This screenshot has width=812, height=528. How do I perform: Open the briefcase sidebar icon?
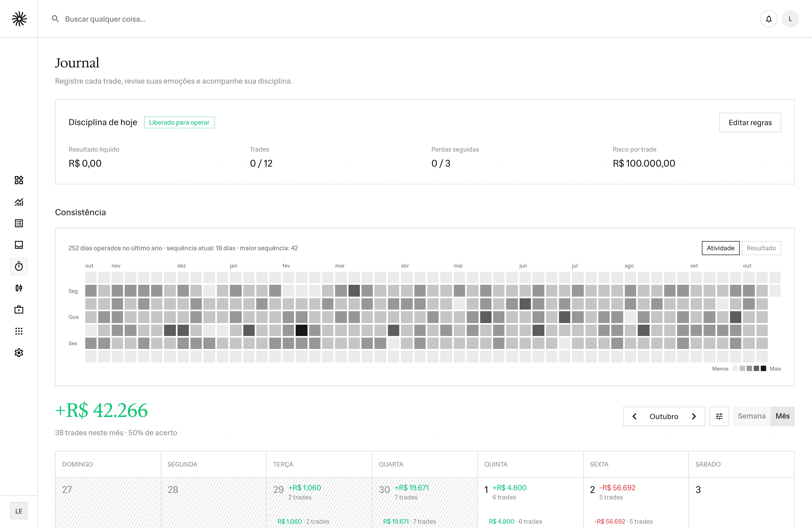click(x=19, y=310)
